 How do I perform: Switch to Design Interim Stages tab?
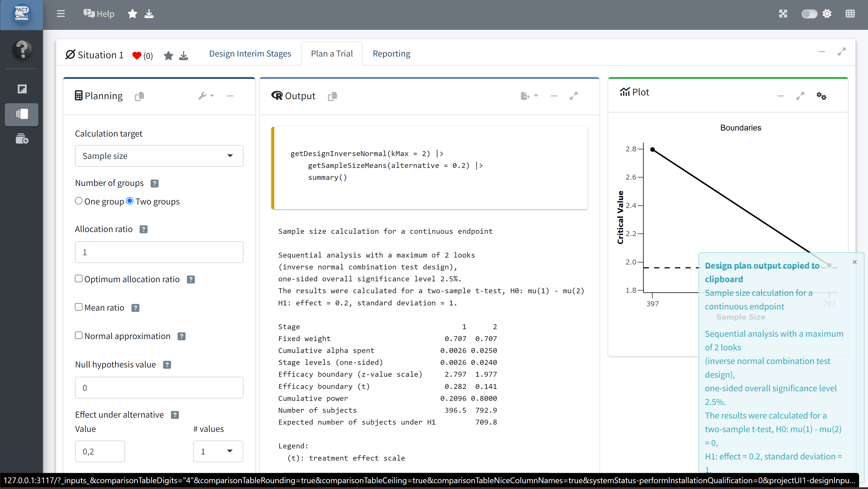coord(250,54)
